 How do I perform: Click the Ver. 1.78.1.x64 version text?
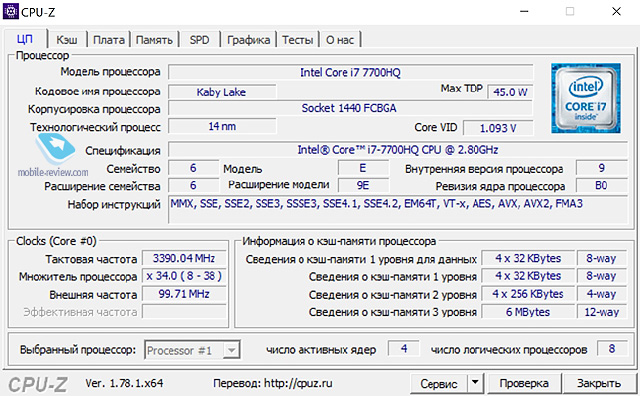point(124,383)
